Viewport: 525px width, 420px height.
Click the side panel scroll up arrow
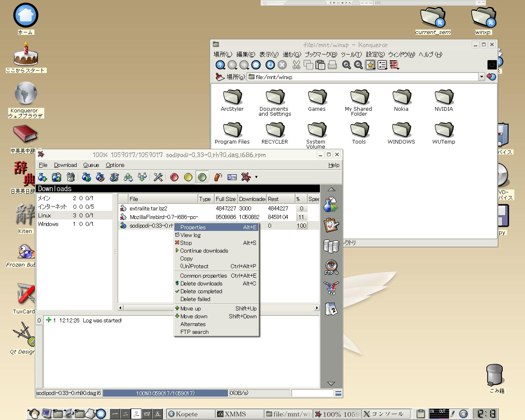[331, 189]
